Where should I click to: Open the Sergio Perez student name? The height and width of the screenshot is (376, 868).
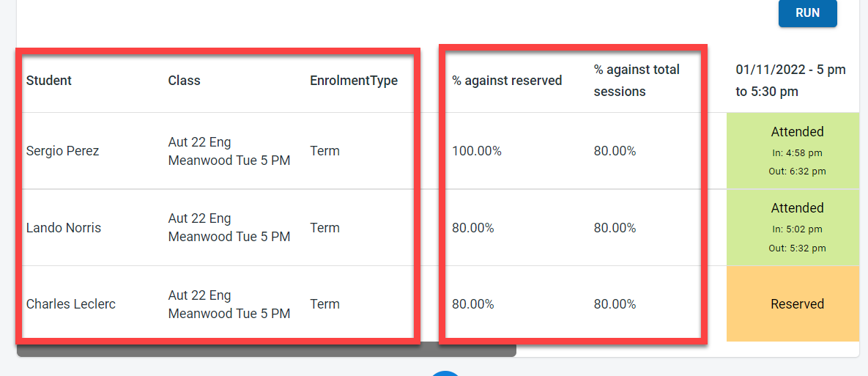pos(62,151)
